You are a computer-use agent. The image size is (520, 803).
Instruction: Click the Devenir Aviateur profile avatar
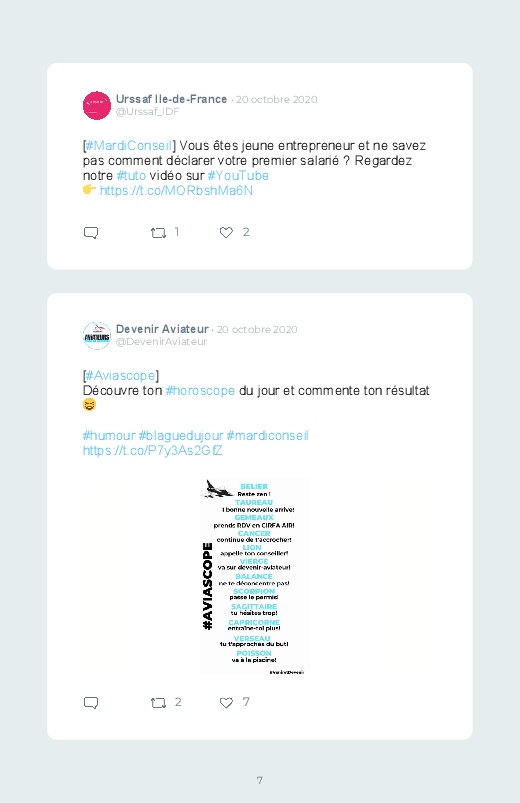97,335
